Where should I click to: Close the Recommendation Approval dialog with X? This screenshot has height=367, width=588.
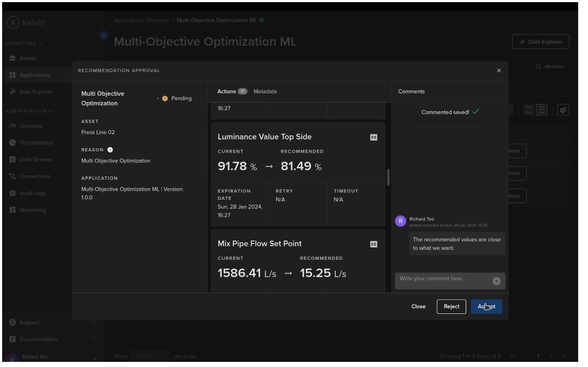point(499,71)
